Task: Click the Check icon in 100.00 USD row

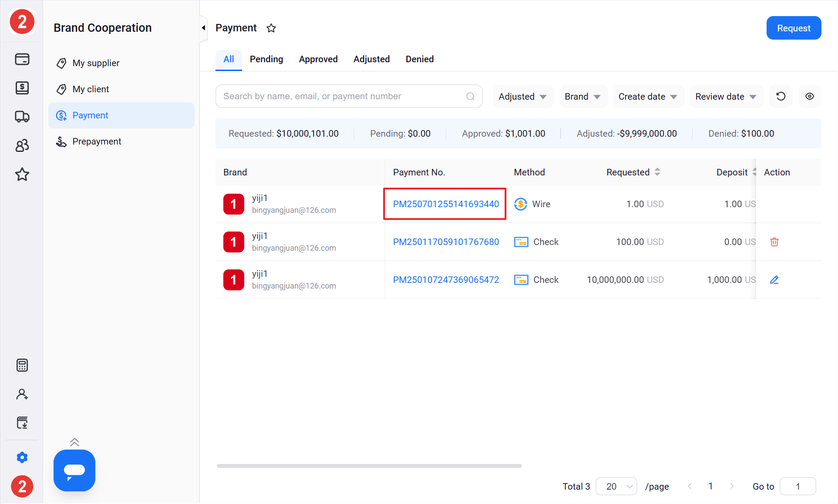Action: click(x=521, y=242)
